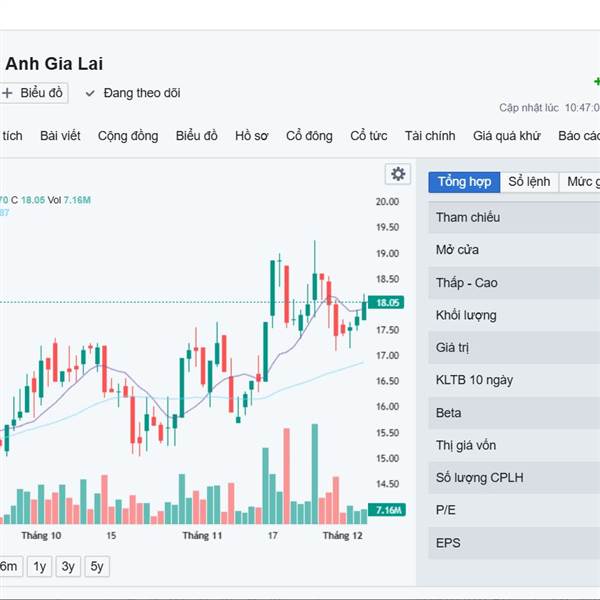Screen dimensions: 600x600
Task: Open the Giá quá khứ tab
Action: pos(507,136)
